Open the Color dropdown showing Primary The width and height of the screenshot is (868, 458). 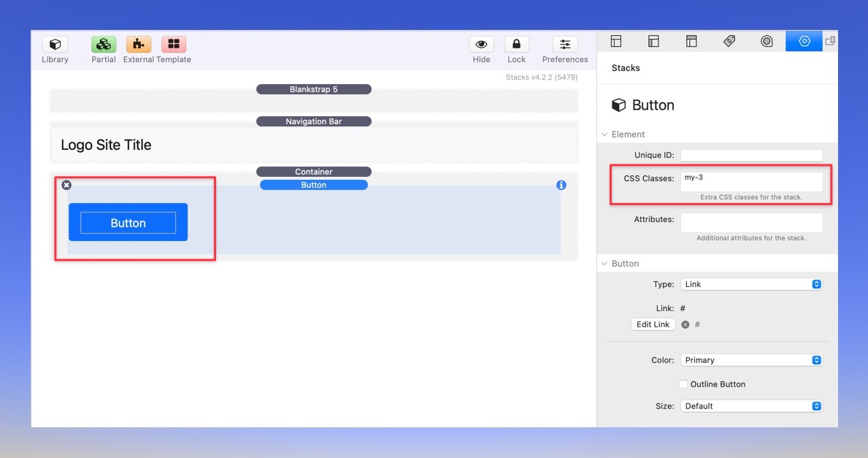click(751, 360)
